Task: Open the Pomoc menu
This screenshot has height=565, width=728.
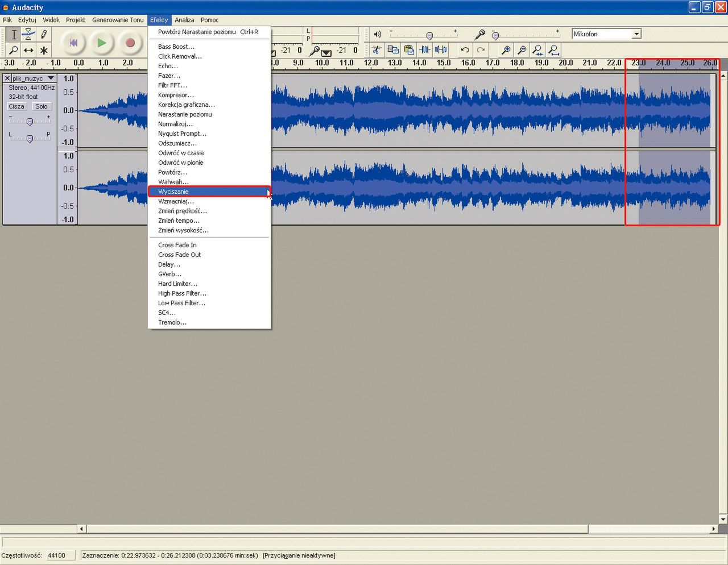Action: (209, 20)
